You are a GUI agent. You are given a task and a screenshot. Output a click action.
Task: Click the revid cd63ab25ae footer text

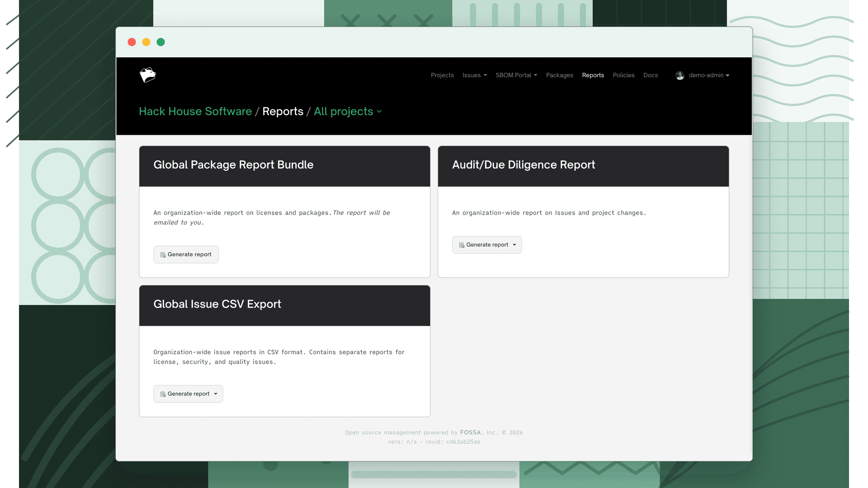point(453,442)
